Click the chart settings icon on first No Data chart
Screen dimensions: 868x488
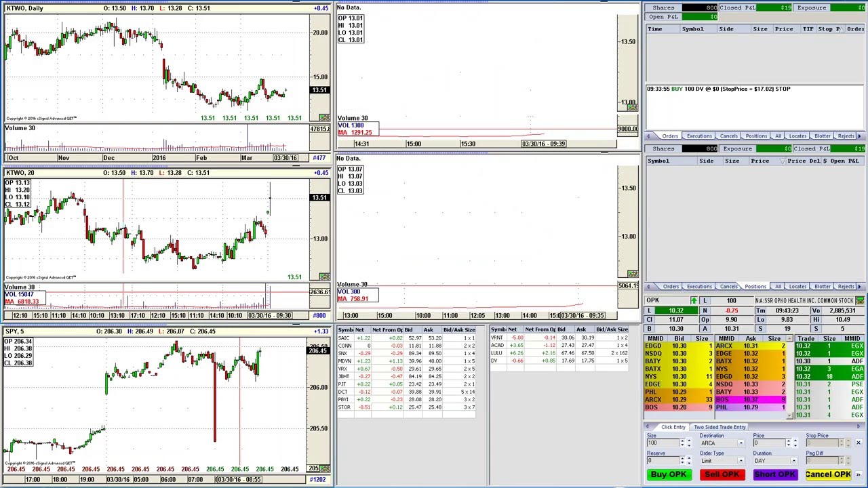coord(632,108)
